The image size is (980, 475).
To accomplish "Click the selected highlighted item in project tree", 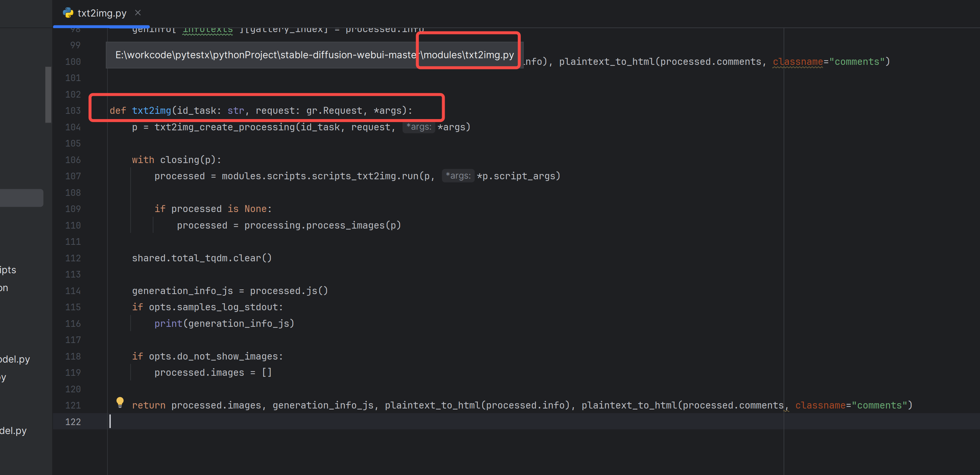I will (x=22, y=197).
